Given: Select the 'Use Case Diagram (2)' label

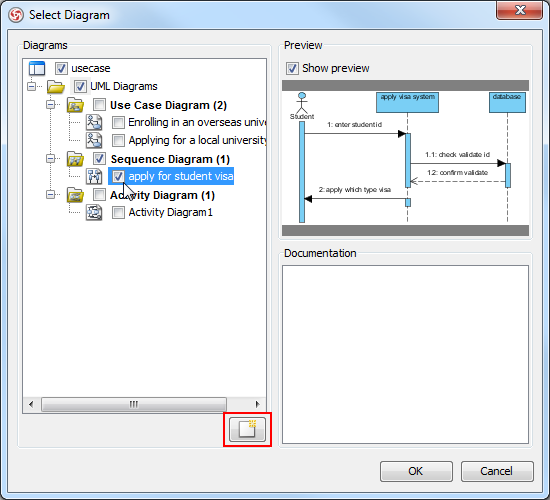Looking at the screenshot, I should [x=169, y=105].
